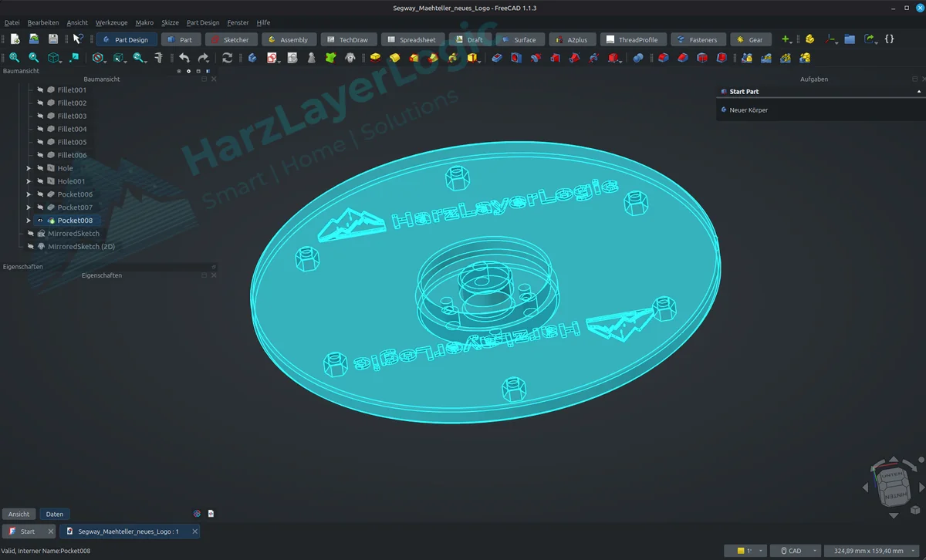
Task: Show the hidden Pocket007 item
Action: pyautogui.click(x=40, y=207)
